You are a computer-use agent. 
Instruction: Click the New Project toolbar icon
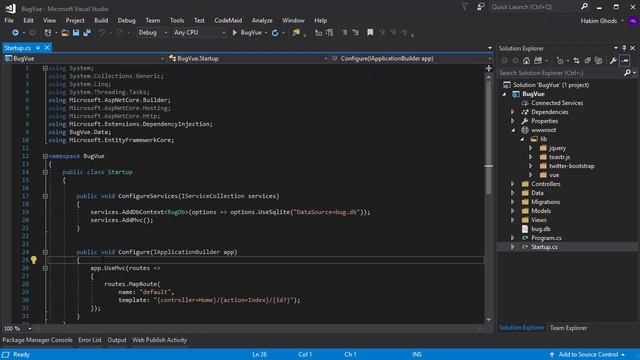[48, 33]
